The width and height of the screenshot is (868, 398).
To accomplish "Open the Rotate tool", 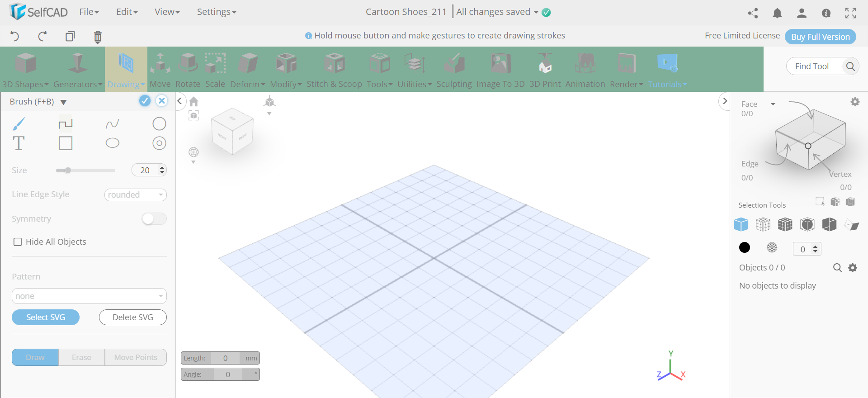I will 188,70.
